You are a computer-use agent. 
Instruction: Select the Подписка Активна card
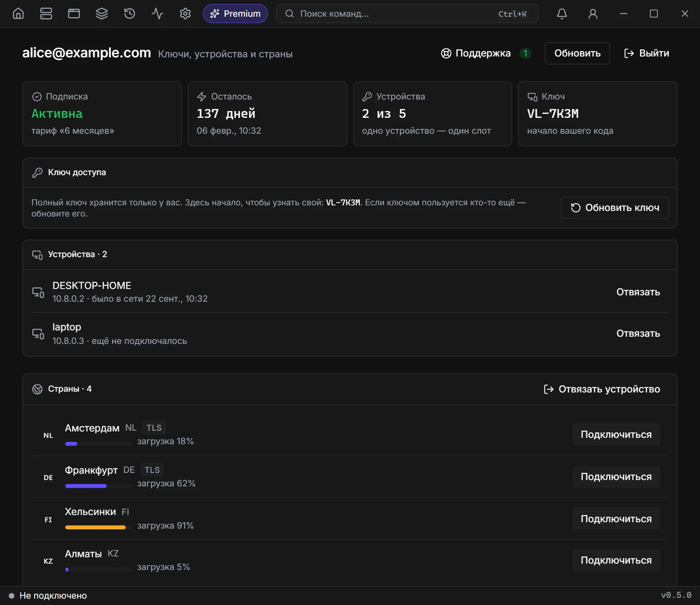[102, 114]
